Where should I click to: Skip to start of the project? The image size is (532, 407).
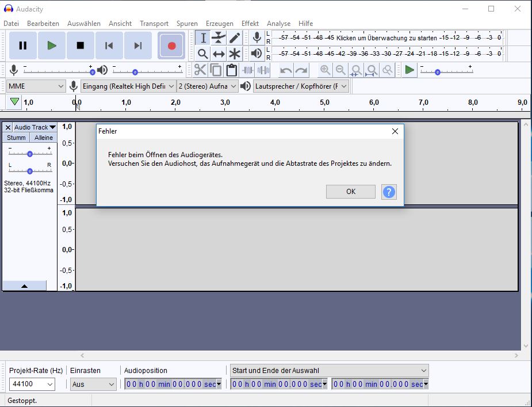pos(109,45)
